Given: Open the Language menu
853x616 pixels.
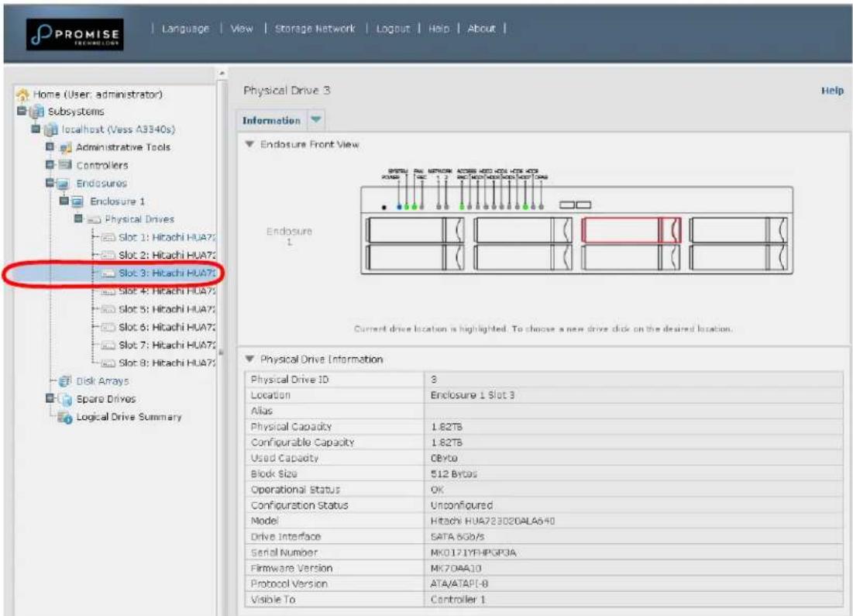Looking at the screenshot, I should (x=185, y=29).
